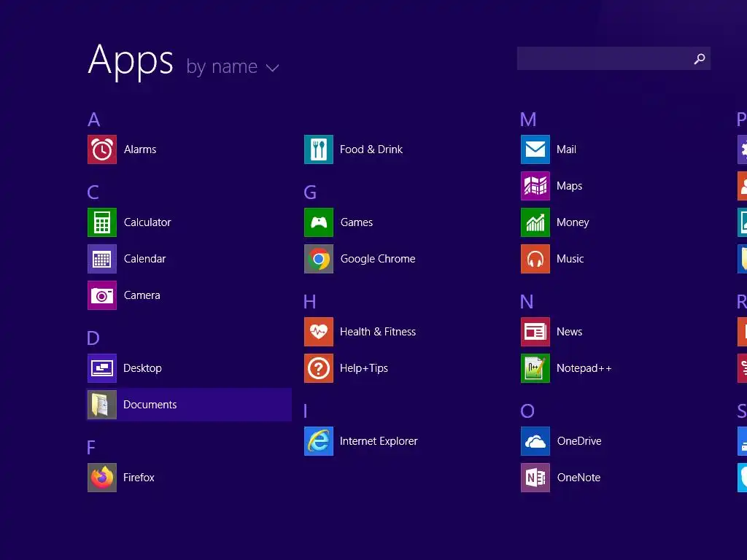Open the Desktop tile icon

pos(102,368)
